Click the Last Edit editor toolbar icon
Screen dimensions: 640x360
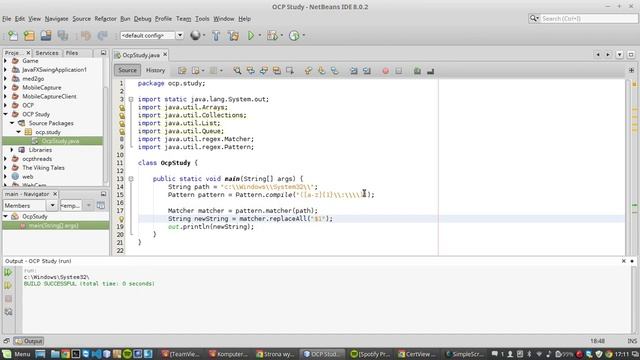(182, 71)
